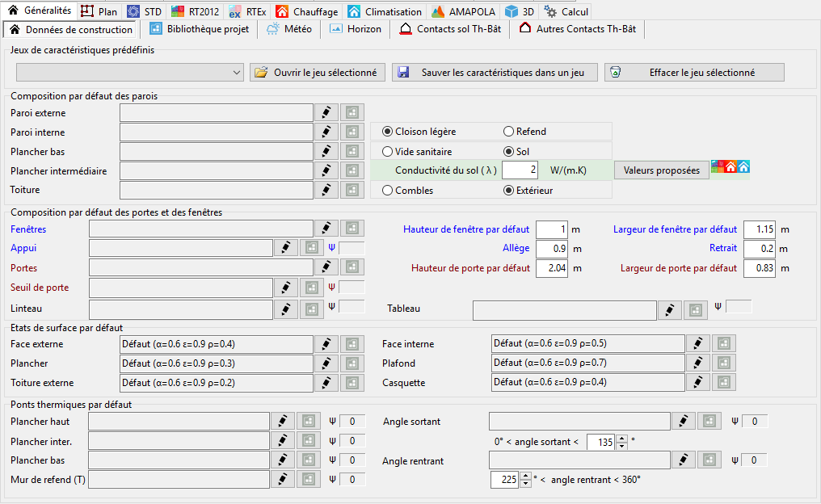
Task: Click the Valeurs proposées button
Action: click(x=661, y=170)
